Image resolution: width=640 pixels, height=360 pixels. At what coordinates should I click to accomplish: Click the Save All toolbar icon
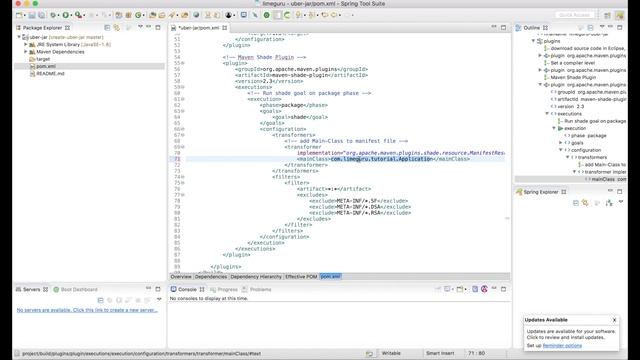[41, 15]
